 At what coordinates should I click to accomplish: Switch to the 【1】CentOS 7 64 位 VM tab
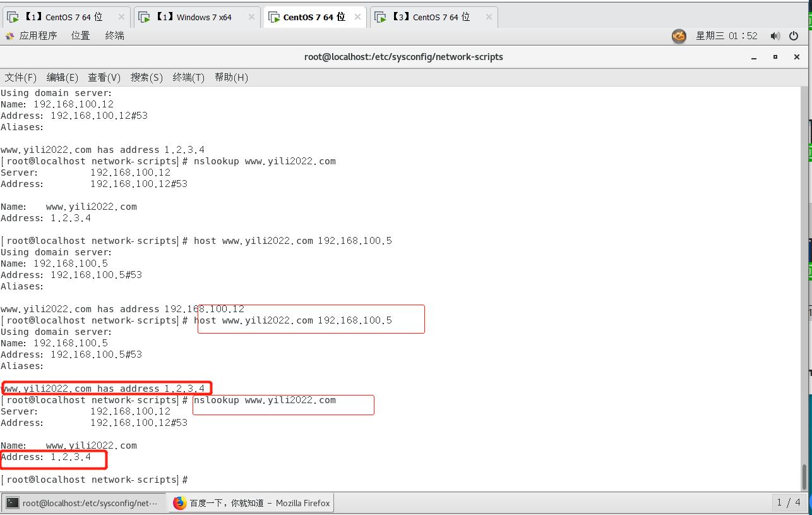pos(65,17)
